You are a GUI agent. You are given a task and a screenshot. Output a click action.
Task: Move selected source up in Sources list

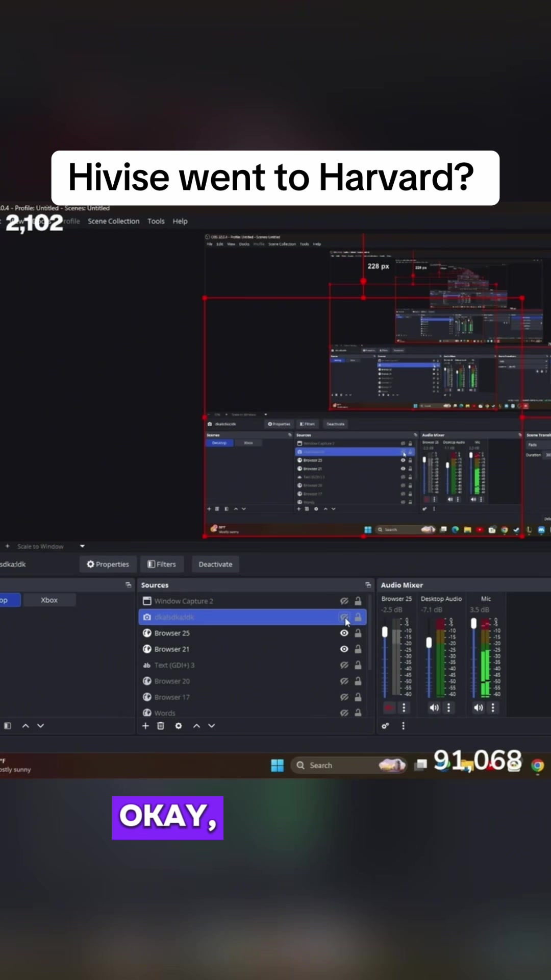tap(196, 726)
